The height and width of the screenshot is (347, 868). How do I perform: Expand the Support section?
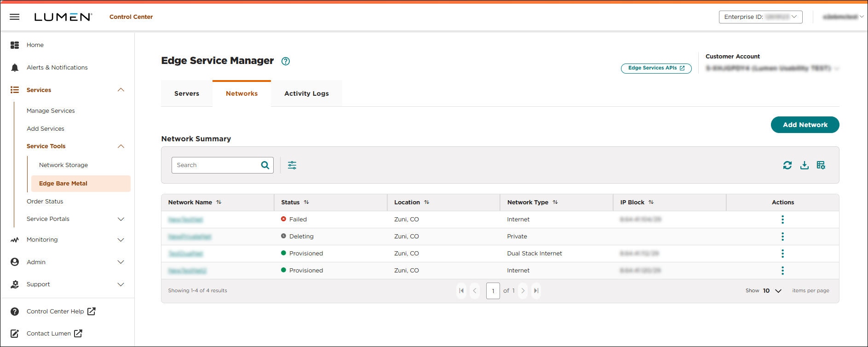click(121, 284)
